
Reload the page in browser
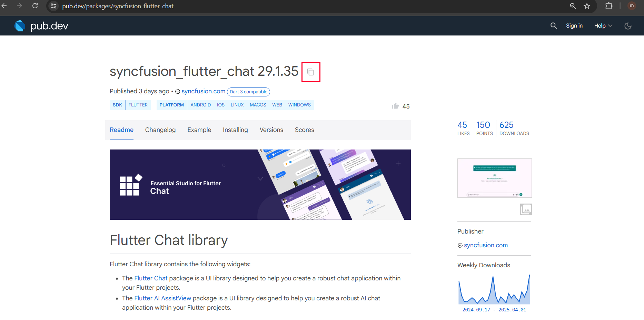pyautogui.click(x=35, y=6)
